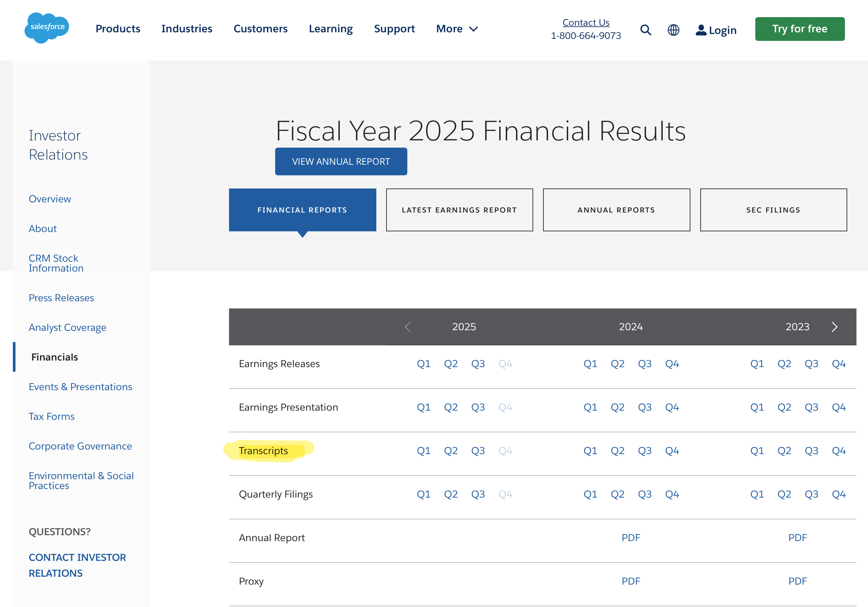Click the globe language selector icon
868x607 pixels.
coord(673,30)
